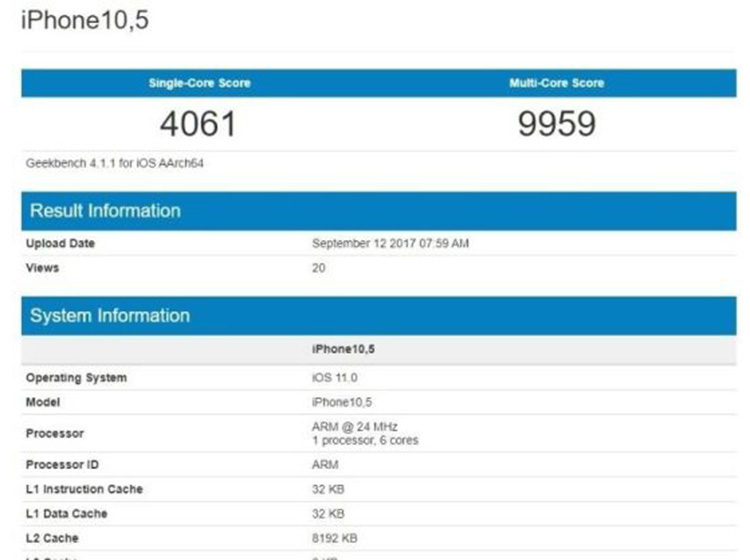Click the iOS 11.0 value
Screen dimensions: 750x560
pyautogui.click(x=334, y=377)
